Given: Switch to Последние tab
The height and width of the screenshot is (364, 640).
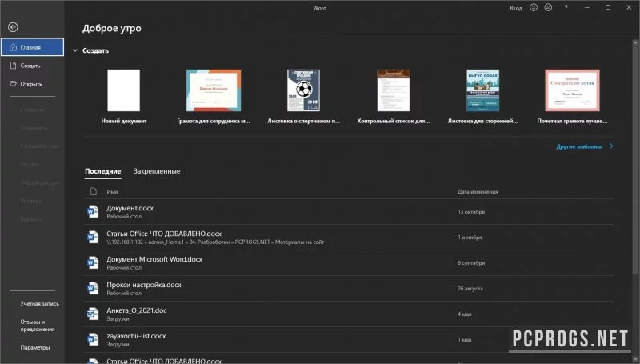Looking at the screenshot, I should click(103, 171).
